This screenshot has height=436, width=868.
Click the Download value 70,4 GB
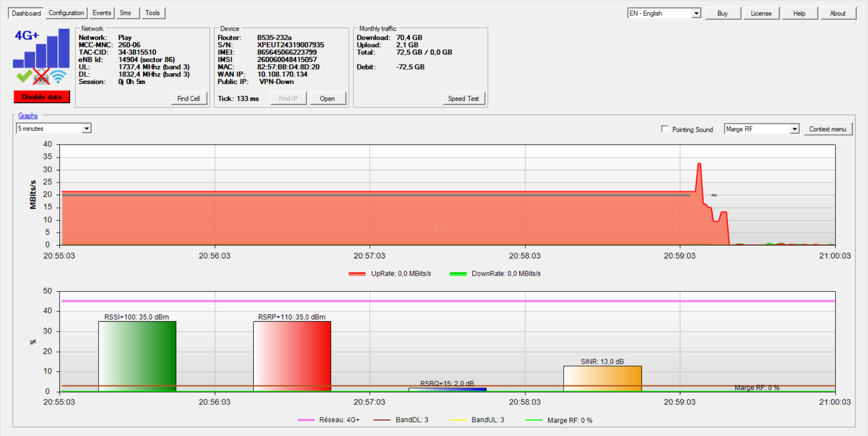click(409, 38)
